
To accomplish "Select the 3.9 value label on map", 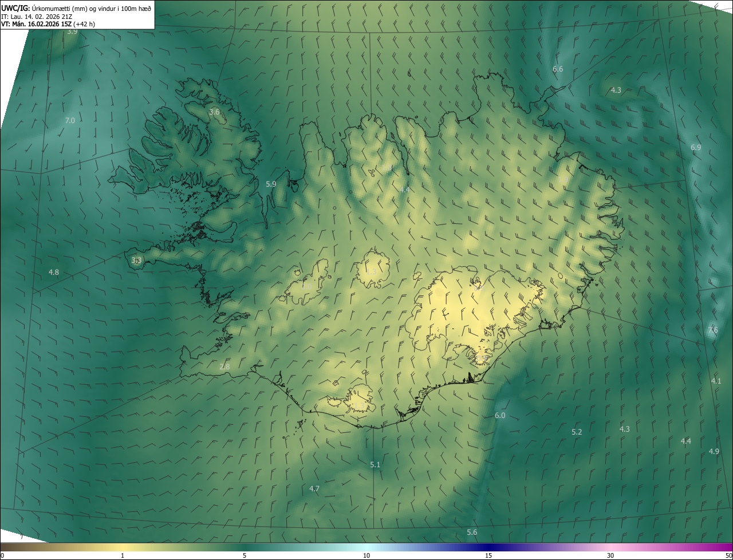I will click(x=72, y=31).
